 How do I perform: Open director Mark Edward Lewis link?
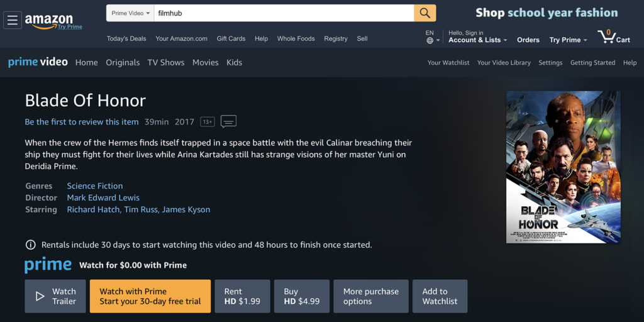103,197
